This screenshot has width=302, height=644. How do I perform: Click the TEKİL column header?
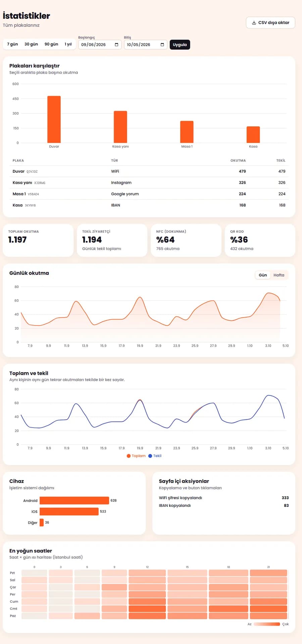point(281,161)
